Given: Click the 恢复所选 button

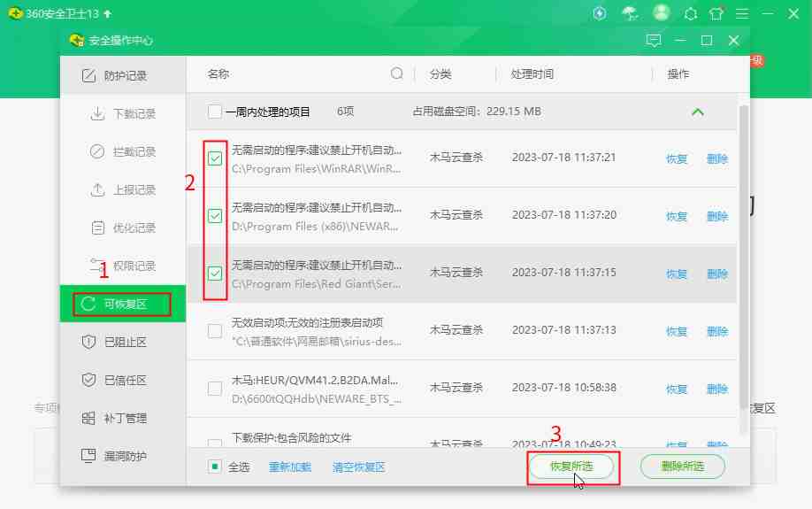Looking at the screenshot, I should click(x=571, y=467).
